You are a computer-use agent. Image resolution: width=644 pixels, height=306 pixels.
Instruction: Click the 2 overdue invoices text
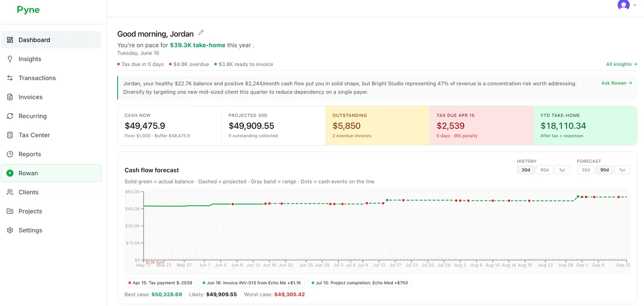click(x=352, y=136)
